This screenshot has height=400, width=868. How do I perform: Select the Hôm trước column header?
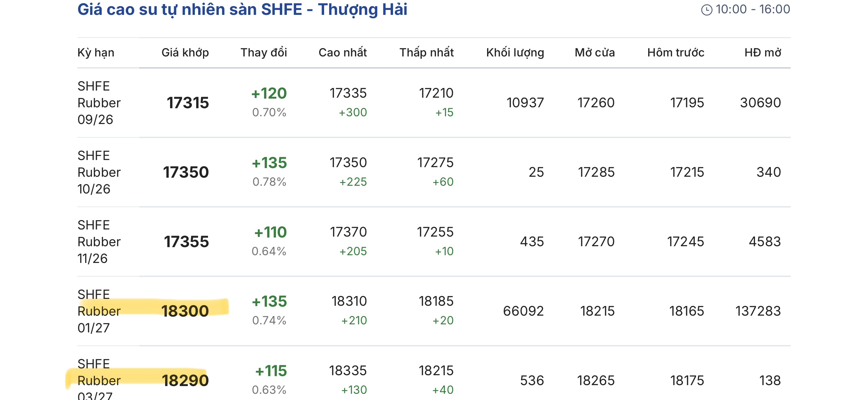[x=676, y=52]
